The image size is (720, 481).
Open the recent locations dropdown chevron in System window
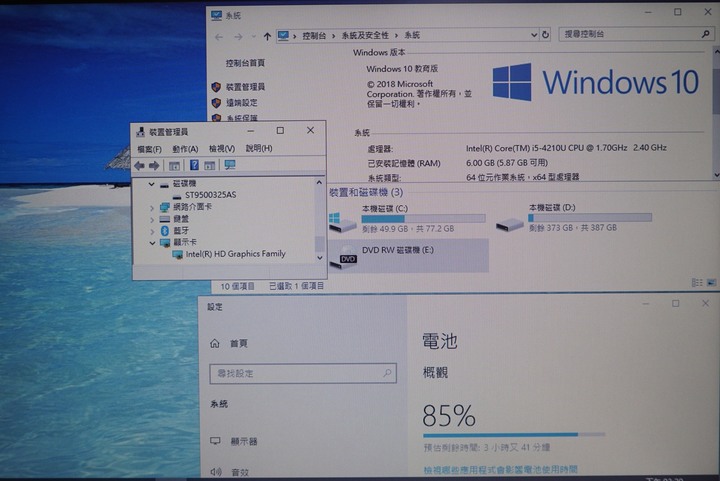(x=253, y=37)
